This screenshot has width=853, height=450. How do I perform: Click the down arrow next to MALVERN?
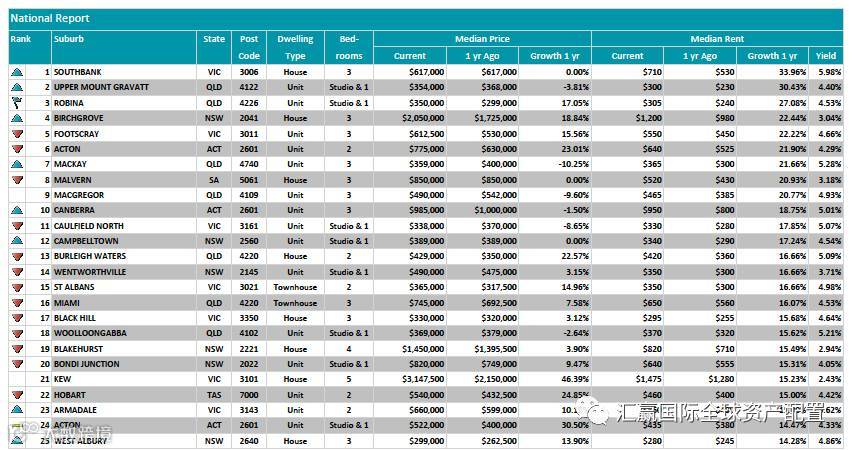pos(17,180)
